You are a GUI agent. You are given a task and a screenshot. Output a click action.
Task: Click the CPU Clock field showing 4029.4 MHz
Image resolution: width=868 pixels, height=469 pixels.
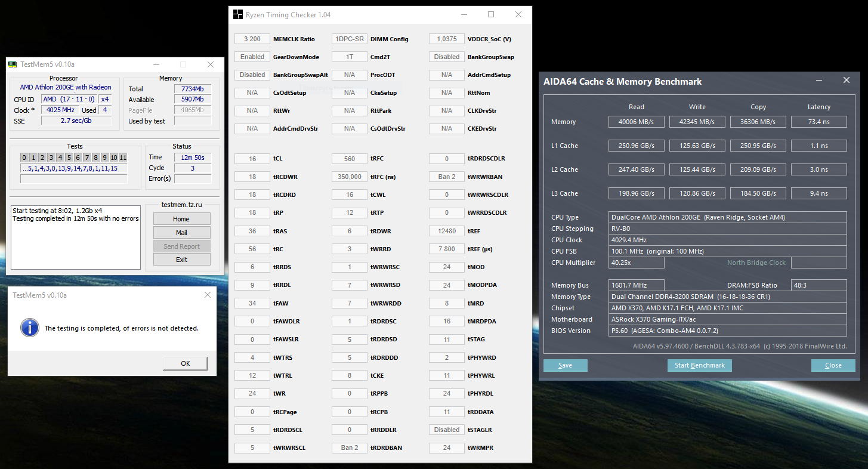728,240
